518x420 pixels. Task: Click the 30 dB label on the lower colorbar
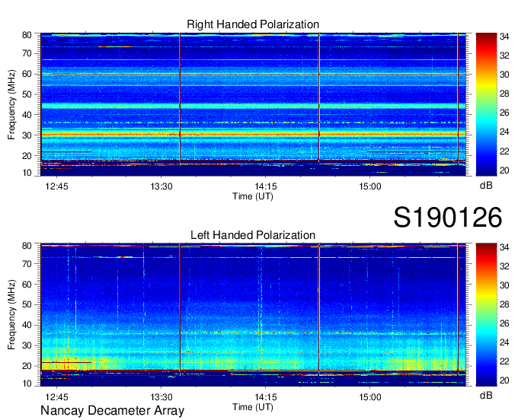point(504,285)
